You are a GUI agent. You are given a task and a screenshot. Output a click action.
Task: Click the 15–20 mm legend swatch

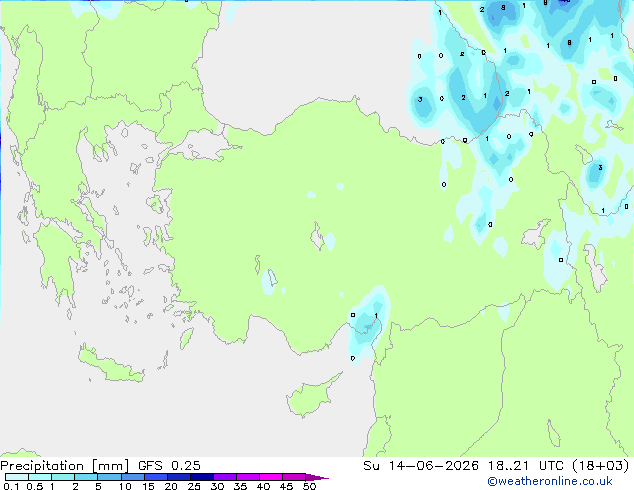[x=156, y=477]
